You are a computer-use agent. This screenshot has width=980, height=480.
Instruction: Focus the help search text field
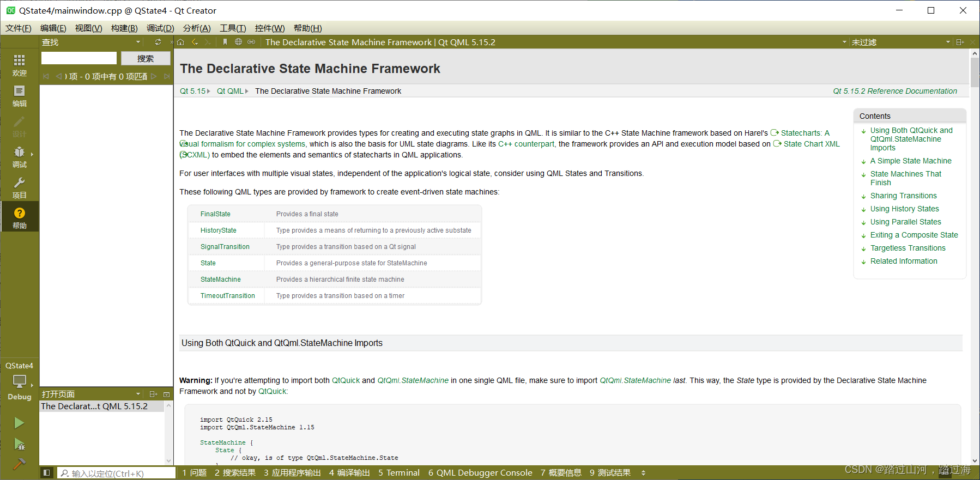(x=79, y=58)
